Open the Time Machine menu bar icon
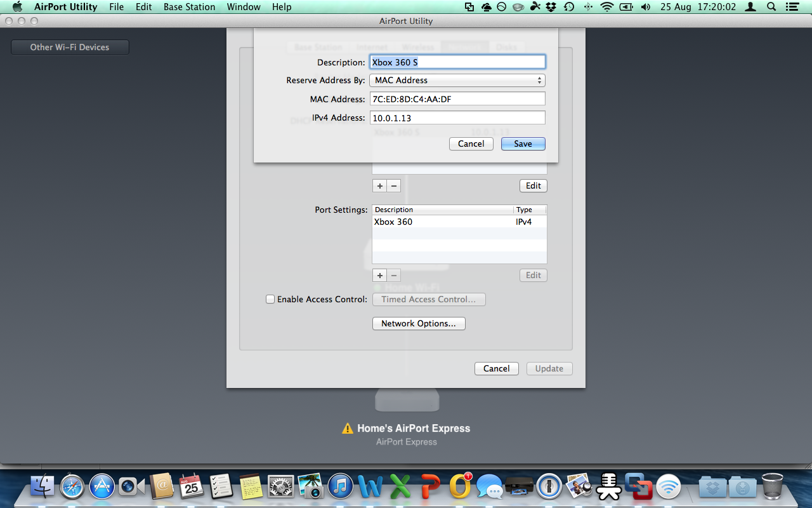This screenshot has height=508, width=812. click(569, 7)
